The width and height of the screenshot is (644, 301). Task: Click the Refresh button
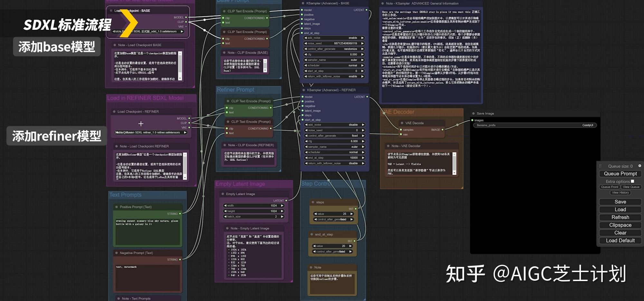(620, 217)
